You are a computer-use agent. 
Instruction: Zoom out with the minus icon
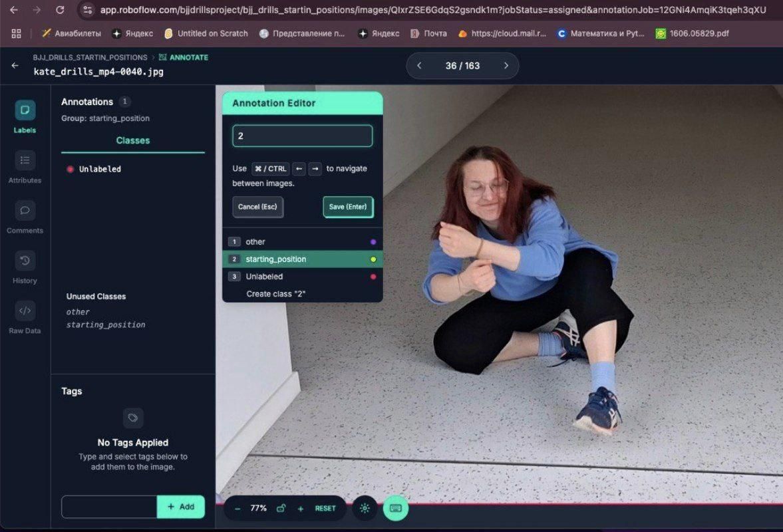coord(237,509)
